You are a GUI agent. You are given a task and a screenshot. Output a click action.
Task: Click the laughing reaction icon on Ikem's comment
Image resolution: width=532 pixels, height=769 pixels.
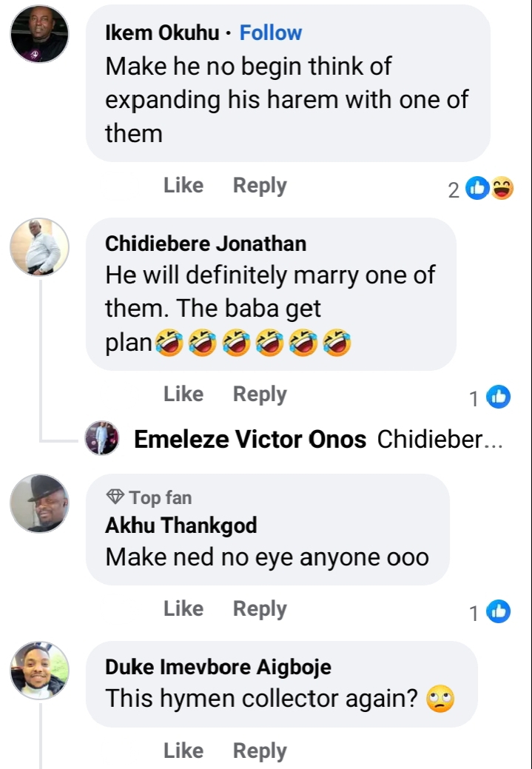point(502,189)
